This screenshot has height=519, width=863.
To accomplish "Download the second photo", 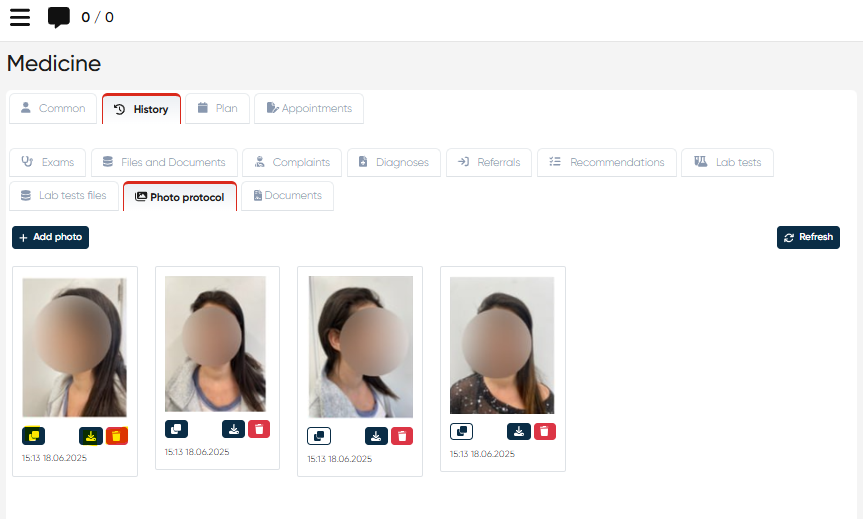I will pyautogui.click(x=233, y=429).
